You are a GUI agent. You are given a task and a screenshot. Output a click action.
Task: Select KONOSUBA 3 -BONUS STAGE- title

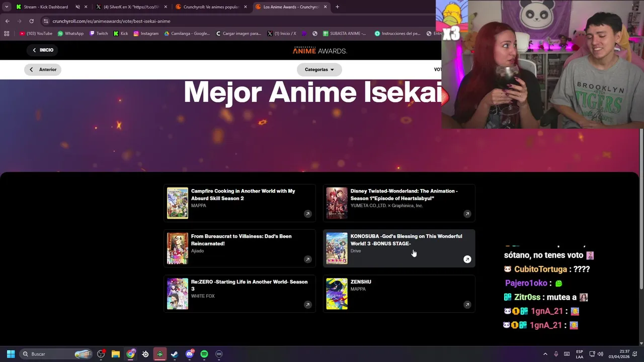click(x=406, y=240)
